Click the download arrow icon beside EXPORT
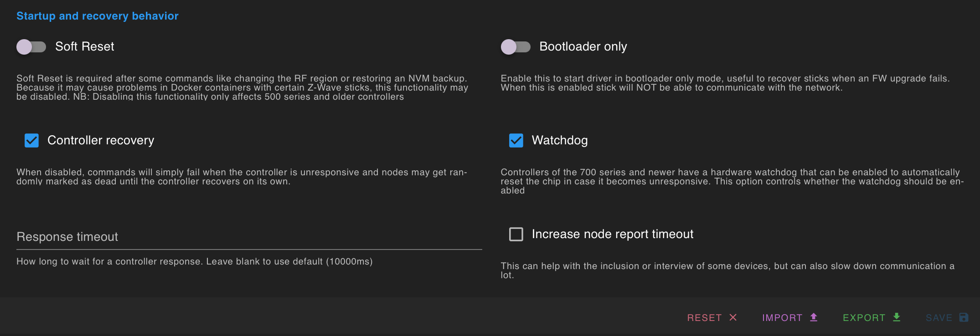 (x=897, y=317)
